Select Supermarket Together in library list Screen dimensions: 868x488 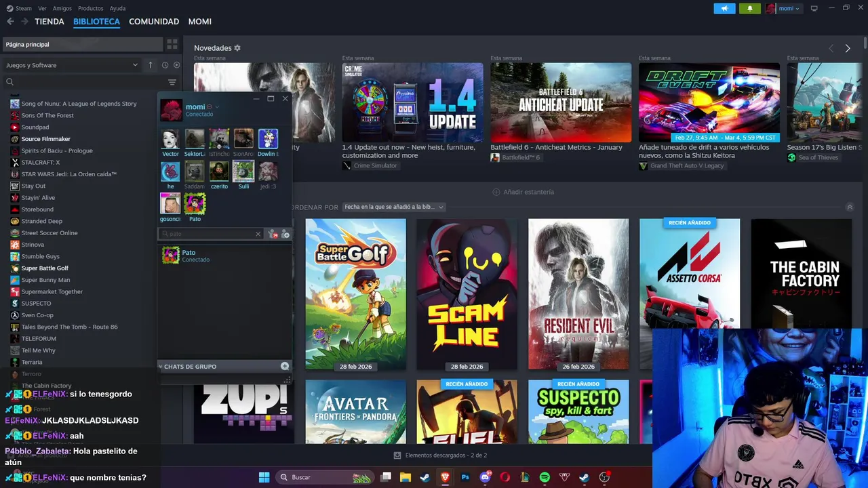[x=52, y=291]
